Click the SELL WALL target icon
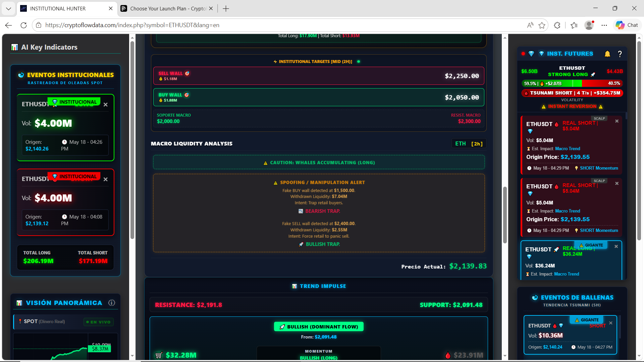The width and height of the screenshot is (644, 362). (x=187, y=73)
